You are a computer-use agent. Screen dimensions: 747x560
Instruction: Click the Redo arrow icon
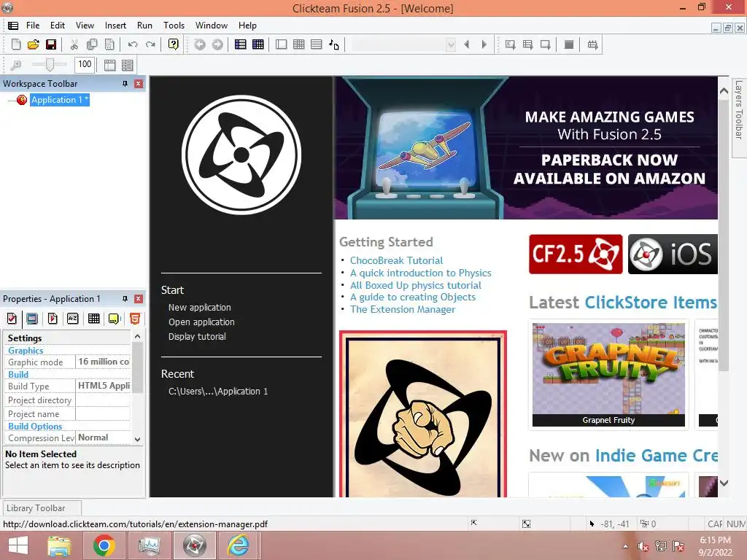[x=150, y=44]
